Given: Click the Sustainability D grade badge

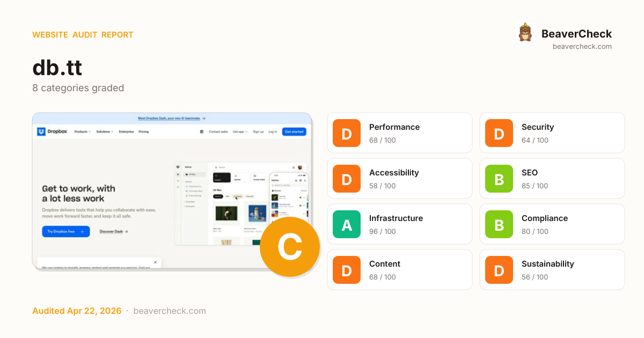Looking at the screenshot, I should pyautogui.click(x=499, y=270).
